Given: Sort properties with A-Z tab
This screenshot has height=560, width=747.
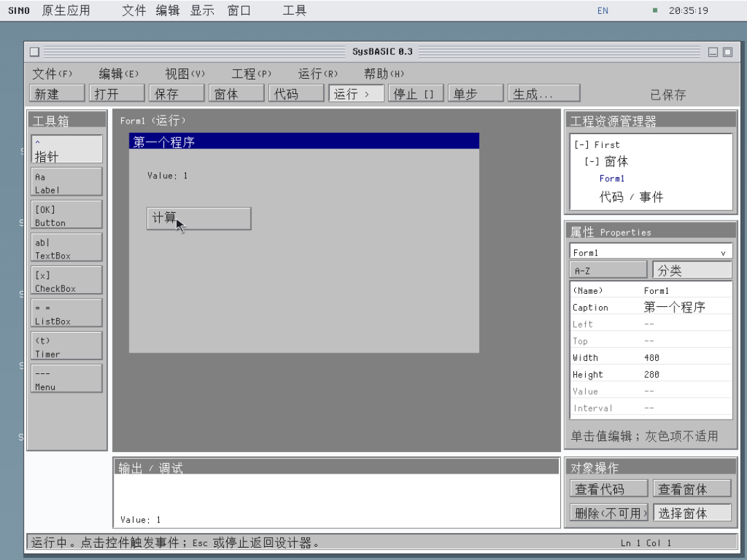Looking at the screenshot, I should click(609, 270).
